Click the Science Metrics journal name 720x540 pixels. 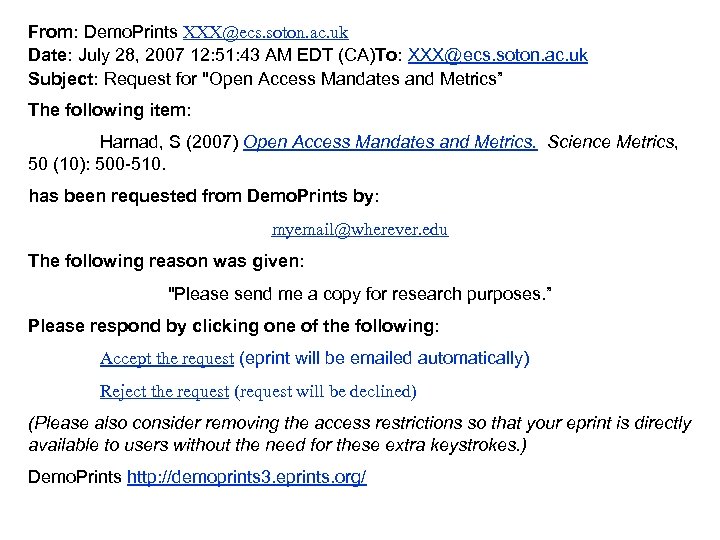(x=612, y=143)
